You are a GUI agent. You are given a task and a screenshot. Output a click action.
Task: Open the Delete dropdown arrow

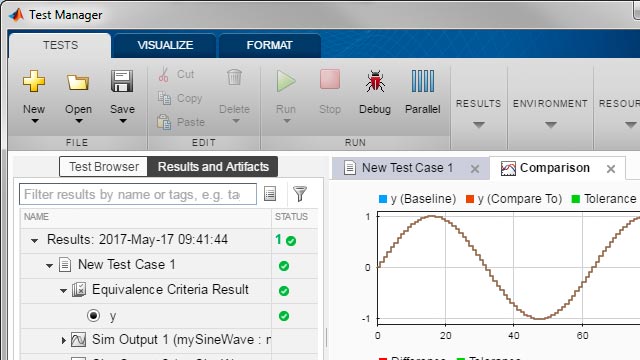(x=236, y=121)
